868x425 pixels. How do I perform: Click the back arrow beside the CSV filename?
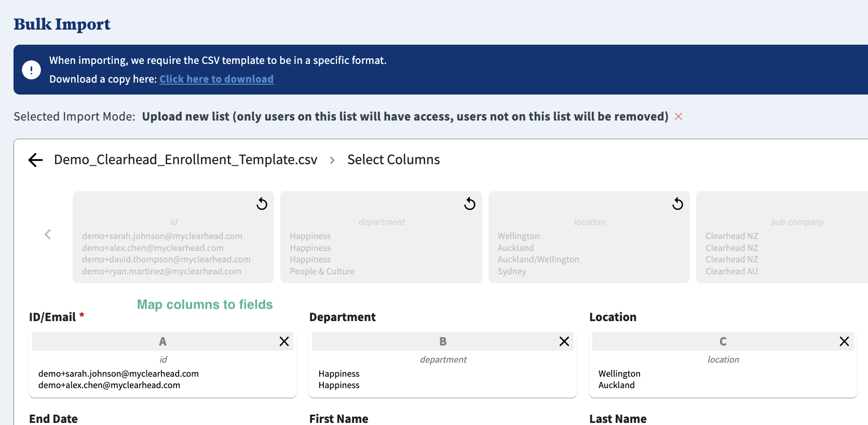click(x=35, y=160)
